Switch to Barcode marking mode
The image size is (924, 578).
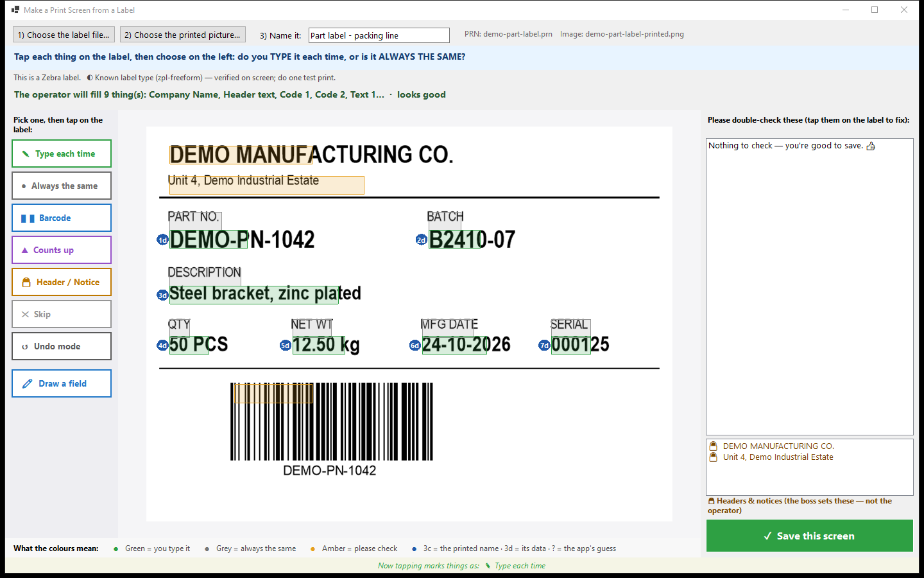(x=62, y=218)
